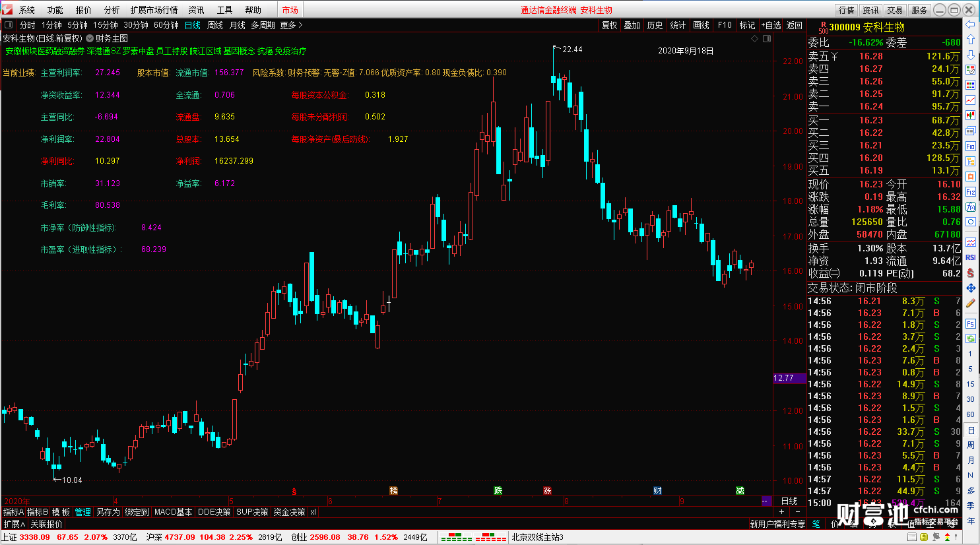The height and width of the screenshot is (545, 980).
Task: Open the colored grid list sidebar icon
Action: click(x=971, y=85)
